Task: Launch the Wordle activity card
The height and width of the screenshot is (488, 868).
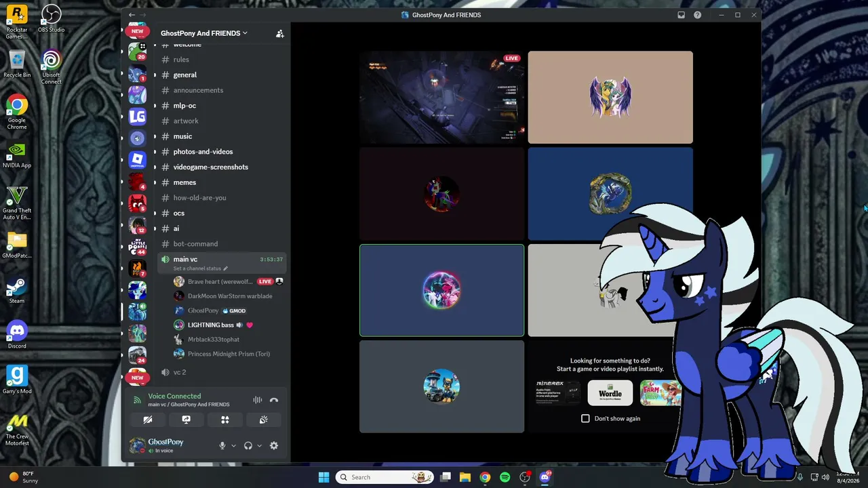Action: [610, 393]
